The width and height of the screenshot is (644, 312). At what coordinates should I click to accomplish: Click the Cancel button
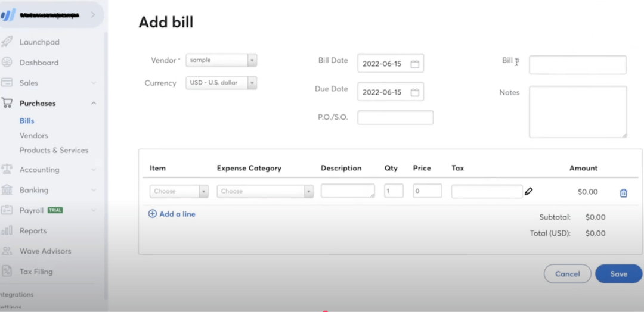coord(568,274)
